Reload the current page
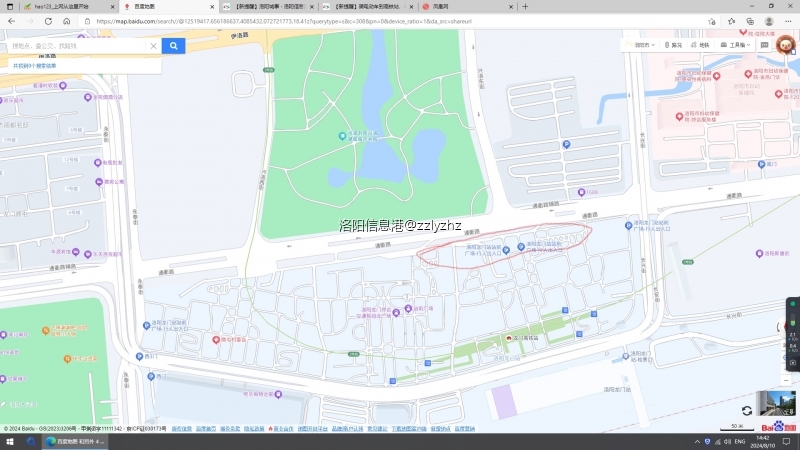The image size is (800, 450). [x=48, y=21]
